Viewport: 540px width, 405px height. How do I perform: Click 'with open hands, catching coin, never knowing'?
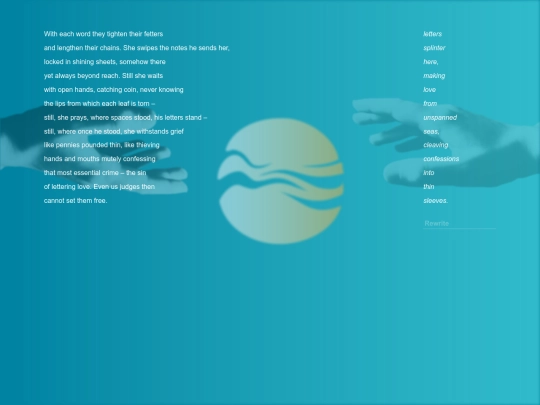tap(114, 90)
